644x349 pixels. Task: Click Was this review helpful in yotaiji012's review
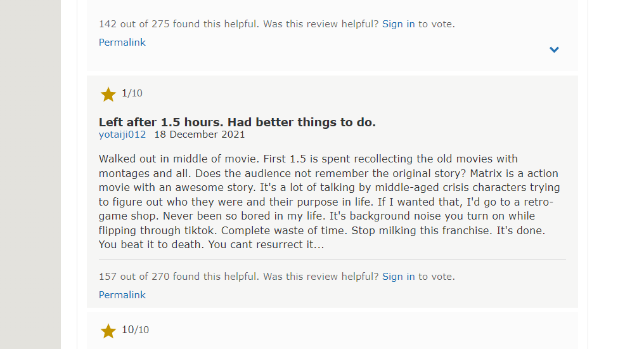321,276
